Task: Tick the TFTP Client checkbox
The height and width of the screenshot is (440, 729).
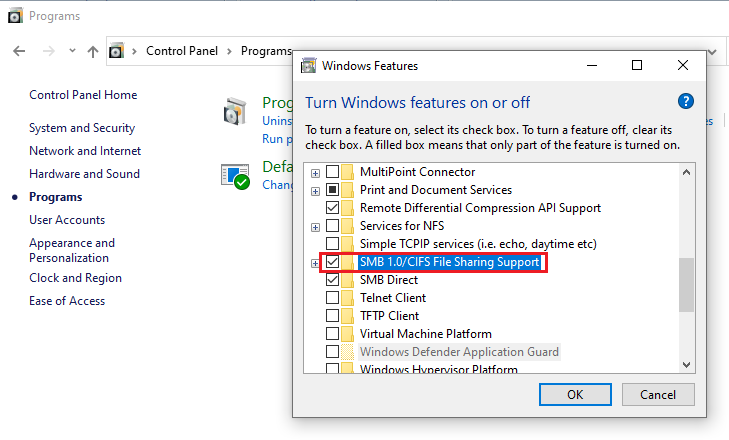Action: coord(333,316)
